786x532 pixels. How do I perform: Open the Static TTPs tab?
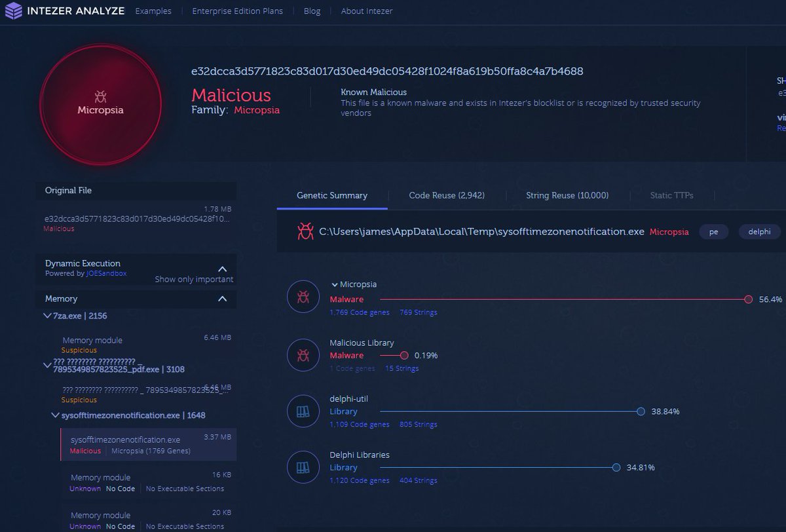click(x=671, y=195)
